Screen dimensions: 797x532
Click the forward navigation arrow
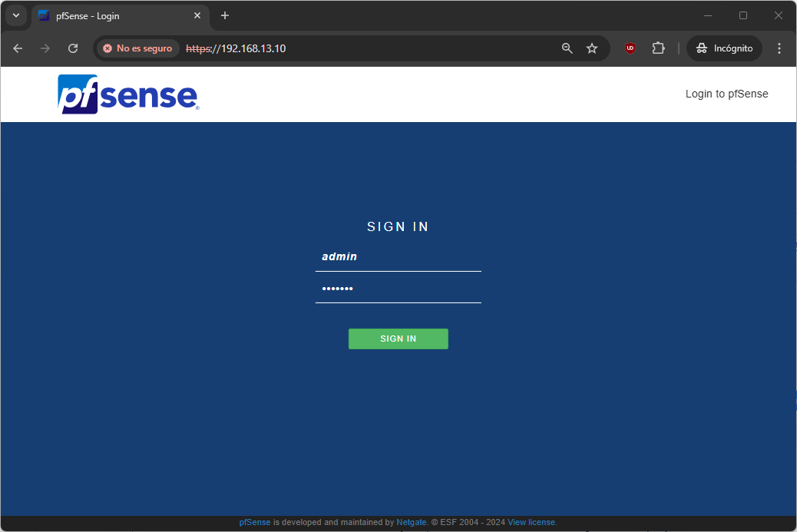[45, 48]
